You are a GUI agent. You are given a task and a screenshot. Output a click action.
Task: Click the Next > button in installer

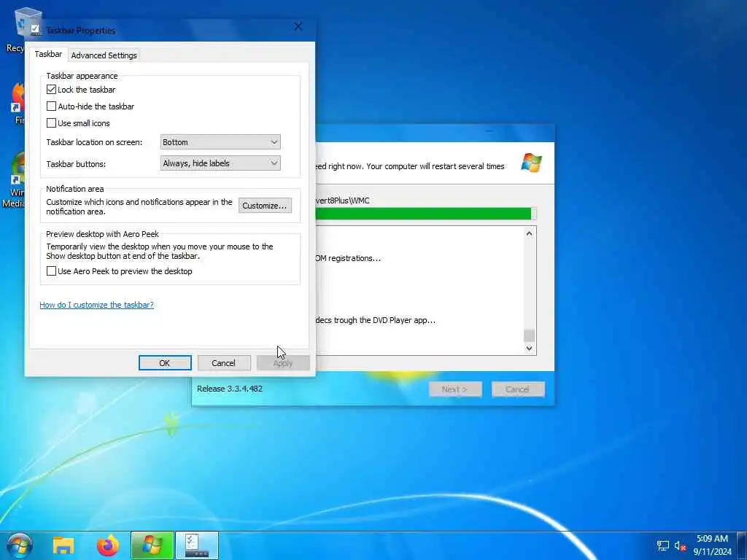click(455, 389)
